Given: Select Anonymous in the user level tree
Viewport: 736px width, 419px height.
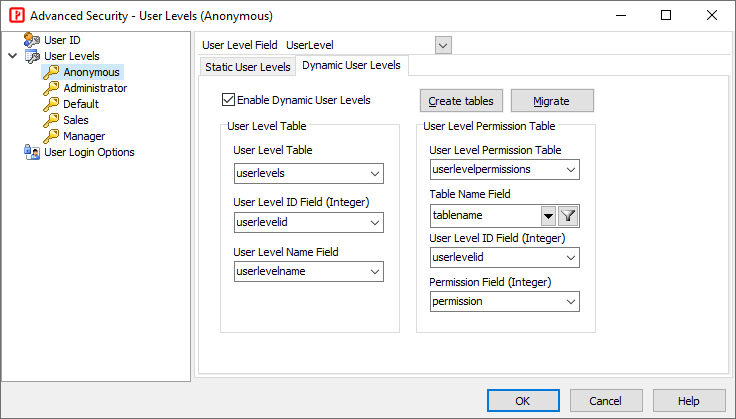Looking at the screenshot, I should pos(91,72).
